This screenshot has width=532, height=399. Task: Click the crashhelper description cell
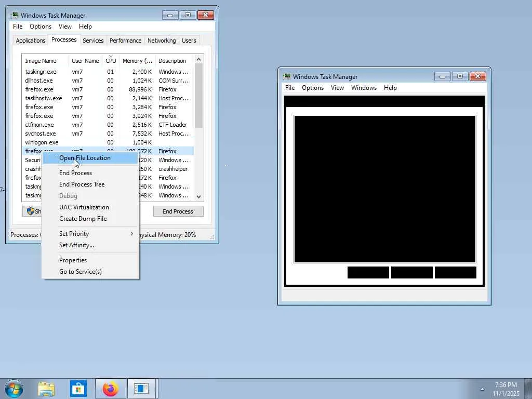[173, 169]
